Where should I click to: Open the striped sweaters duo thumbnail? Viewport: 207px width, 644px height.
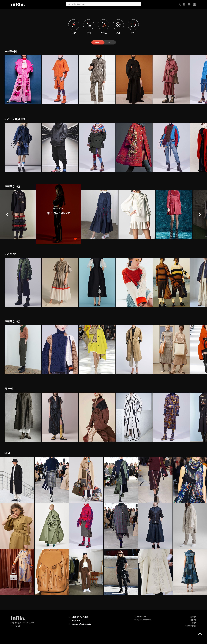(x=171, y=282)
